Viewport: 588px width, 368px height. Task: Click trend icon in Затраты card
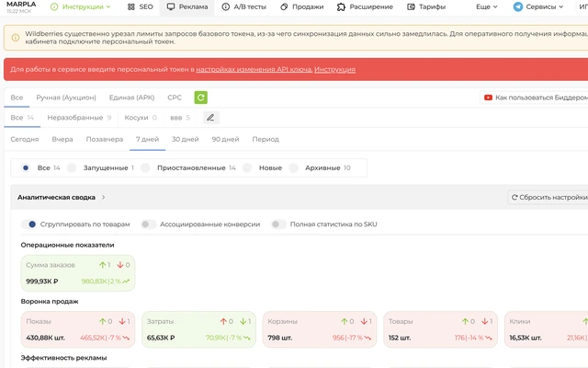pyautogui.click(x=247, y=338)
